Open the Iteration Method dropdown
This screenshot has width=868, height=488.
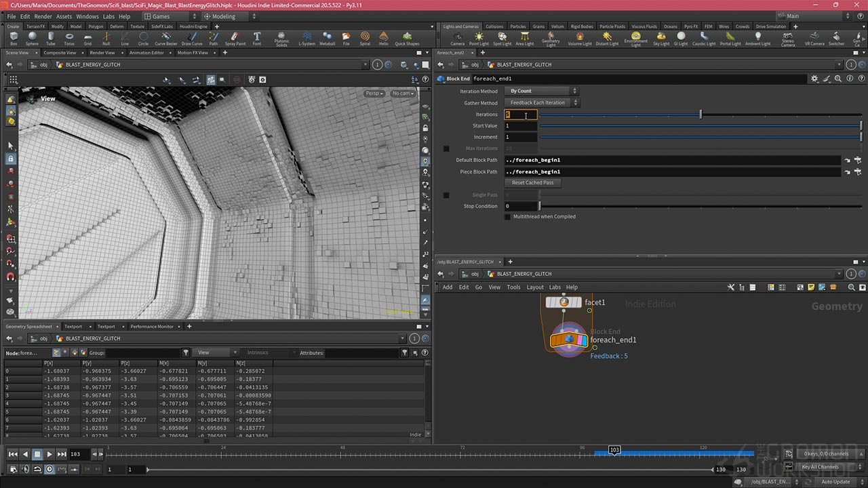541,91
